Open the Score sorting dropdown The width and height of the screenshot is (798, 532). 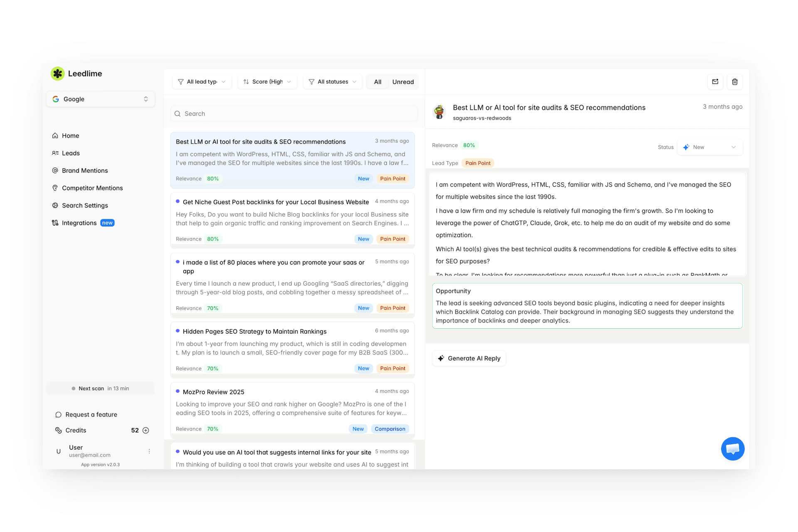click(267, 82)
